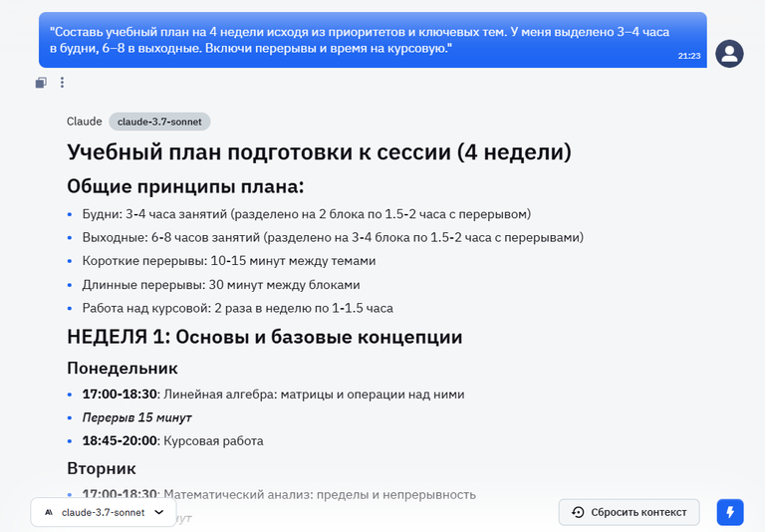
Task: Click the Сбросить контекст button
Action: (629, 512)
